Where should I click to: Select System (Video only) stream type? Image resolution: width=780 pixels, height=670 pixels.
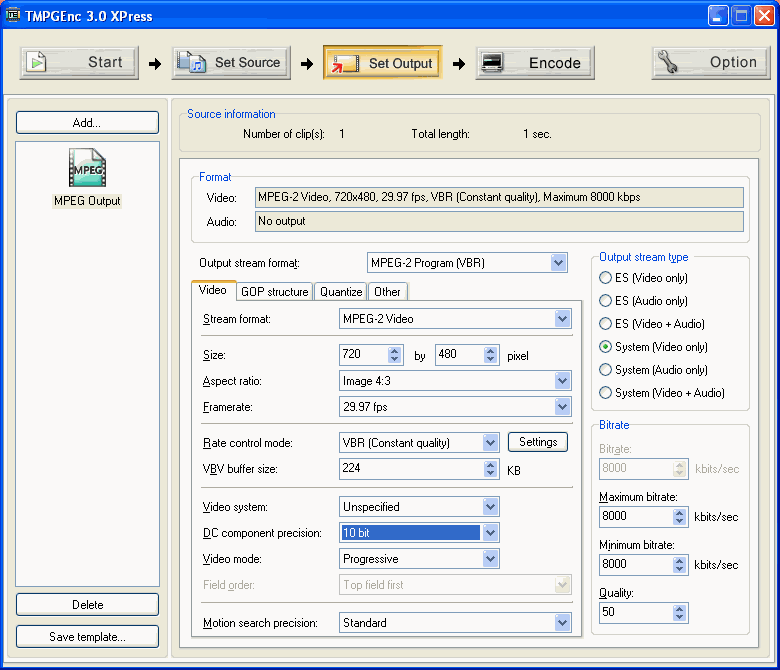(653, 347)
